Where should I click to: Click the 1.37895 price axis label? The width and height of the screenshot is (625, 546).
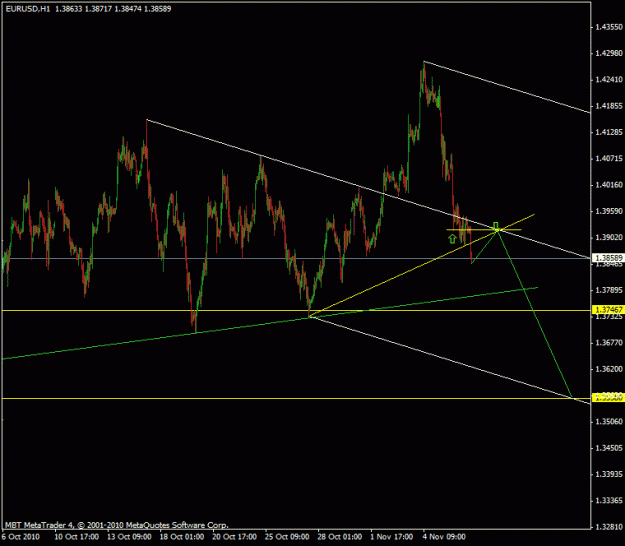(x=609, y=290)
